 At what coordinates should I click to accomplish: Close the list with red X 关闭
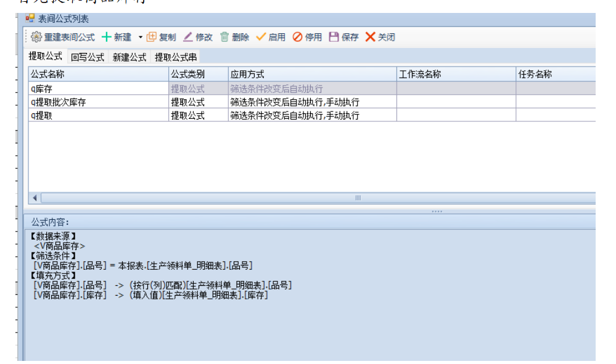(x=370, y=37)
